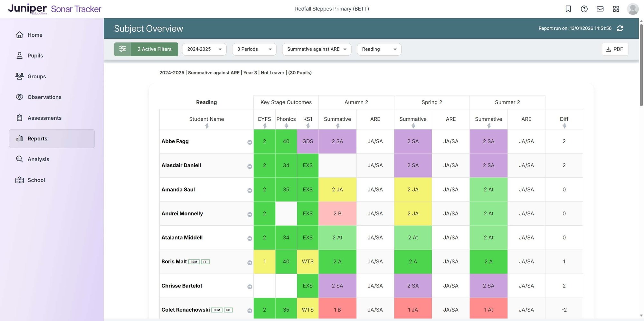Viewport: 644px width, 321px height.
Task: Click the PDF download button
Action: point(615,49)
